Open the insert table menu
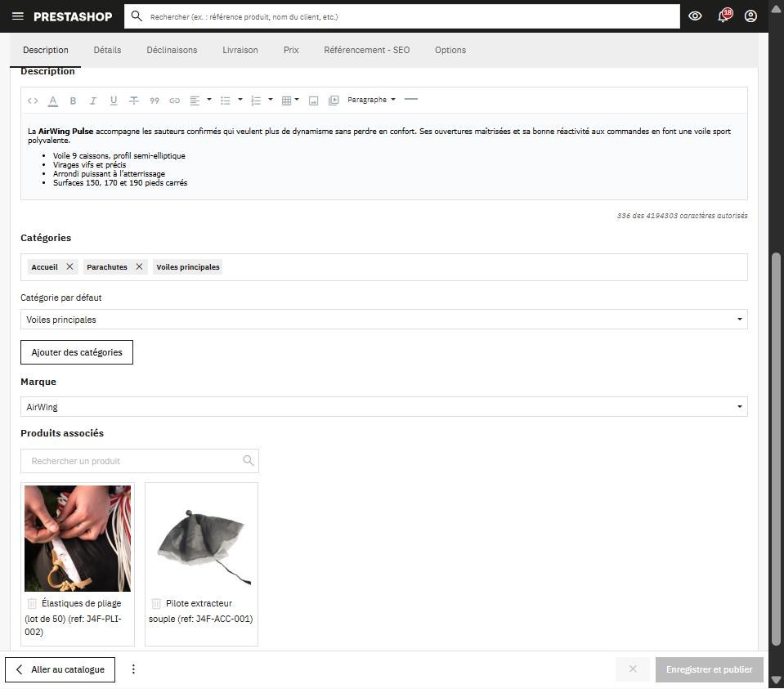Image resolution: width=784 pixels, height=689 pixels. point(290,101)
